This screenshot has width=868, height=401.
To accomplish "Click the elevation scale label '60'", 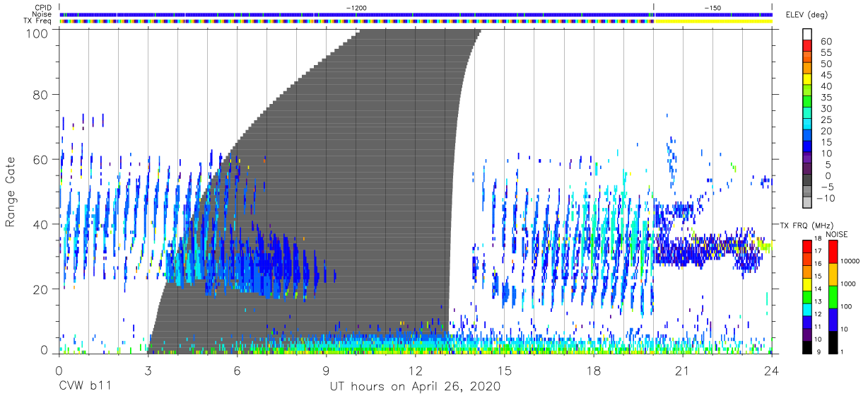I will [x=827, y=42].
